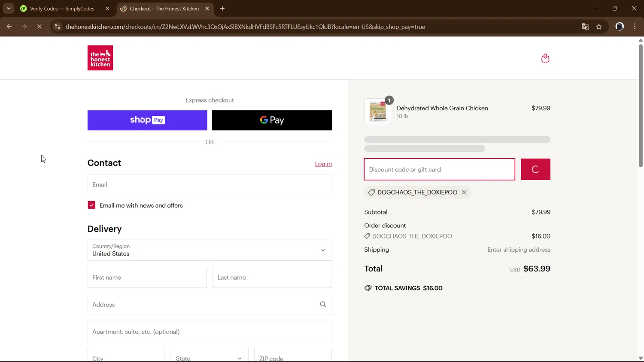Click the discount tag icon in order discount row
Image resolution: width=644 pixels, height=362 pixels.
[x=367, y=236]
